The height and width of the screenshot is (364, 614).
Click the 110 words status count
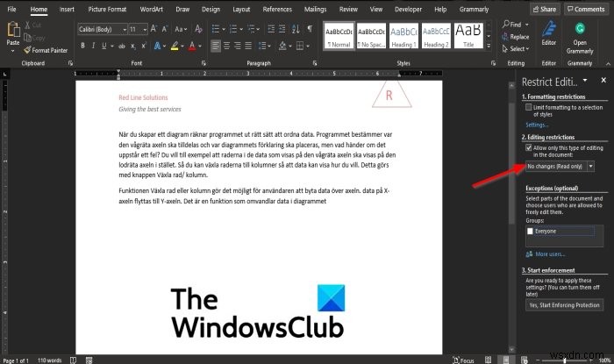[x=50, y=360]
